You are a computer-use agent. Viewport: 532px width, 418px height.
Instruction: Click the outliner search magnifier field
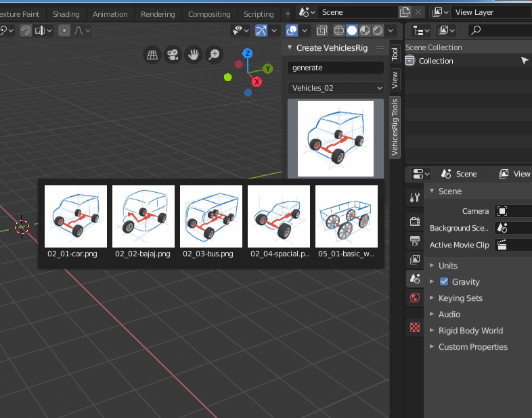tap(500, 30)
